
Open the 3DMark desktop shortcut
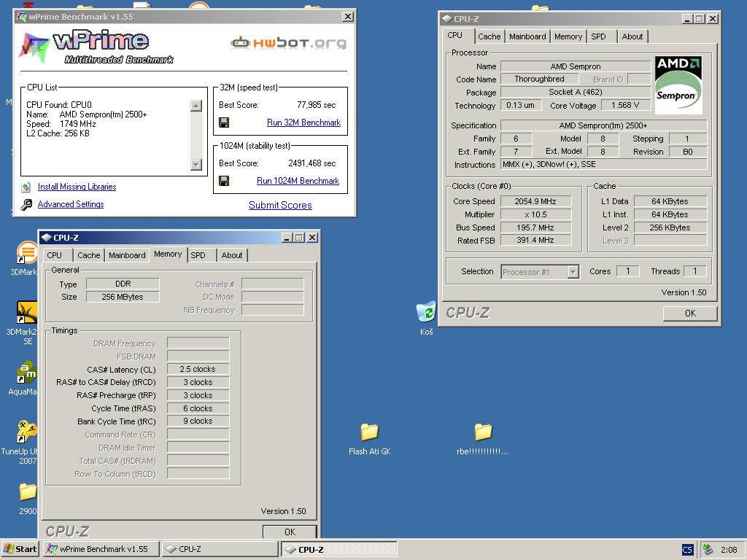27,252
